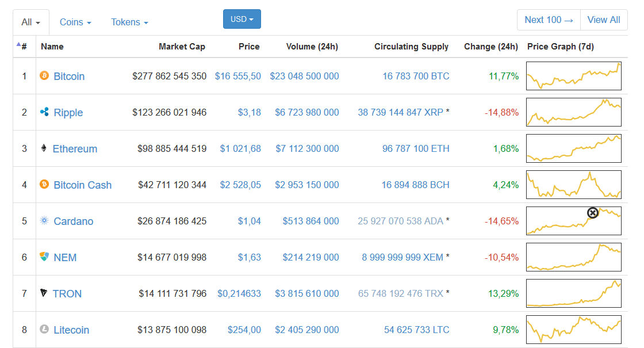Screen dimensions: 644x348
Task: Open the Ripple coin page link
Action: 68,113
